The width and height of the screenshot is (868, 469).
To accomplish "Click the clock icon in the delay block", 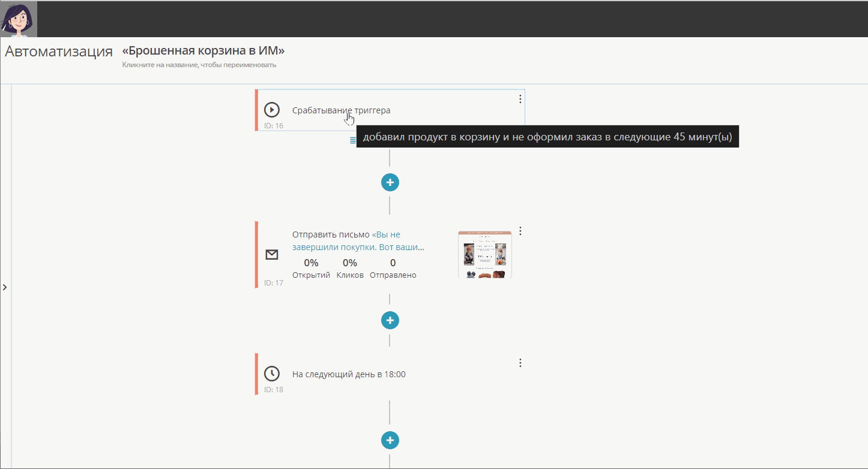I will pos(272,374).
